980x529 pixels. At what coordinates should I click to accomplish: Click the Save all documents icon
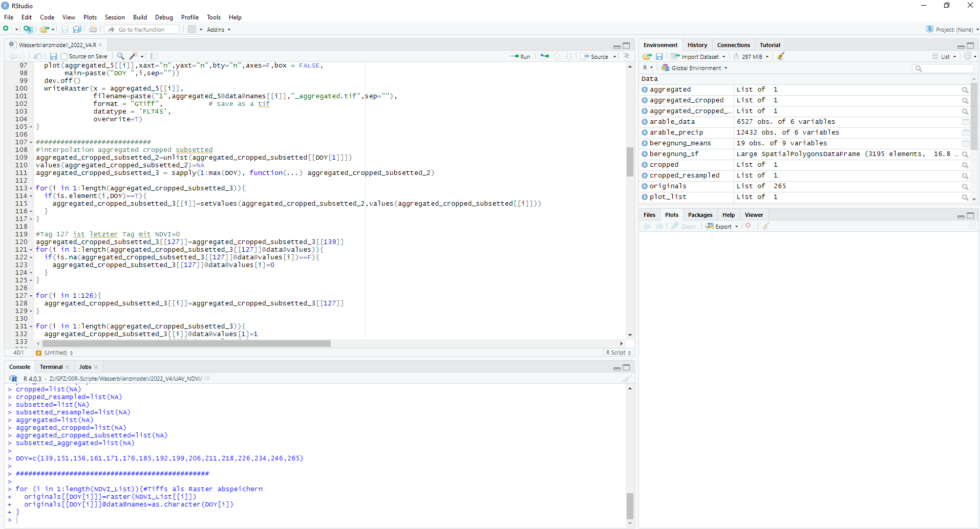point(77,29)
